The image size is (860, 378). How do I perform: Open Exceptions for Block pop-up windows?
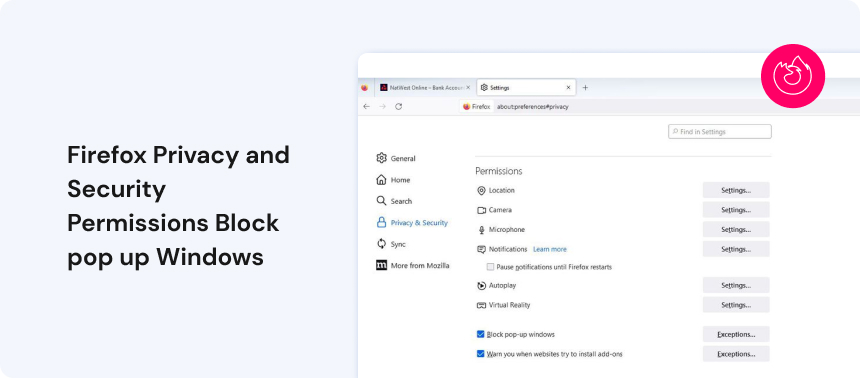point(736,334)
